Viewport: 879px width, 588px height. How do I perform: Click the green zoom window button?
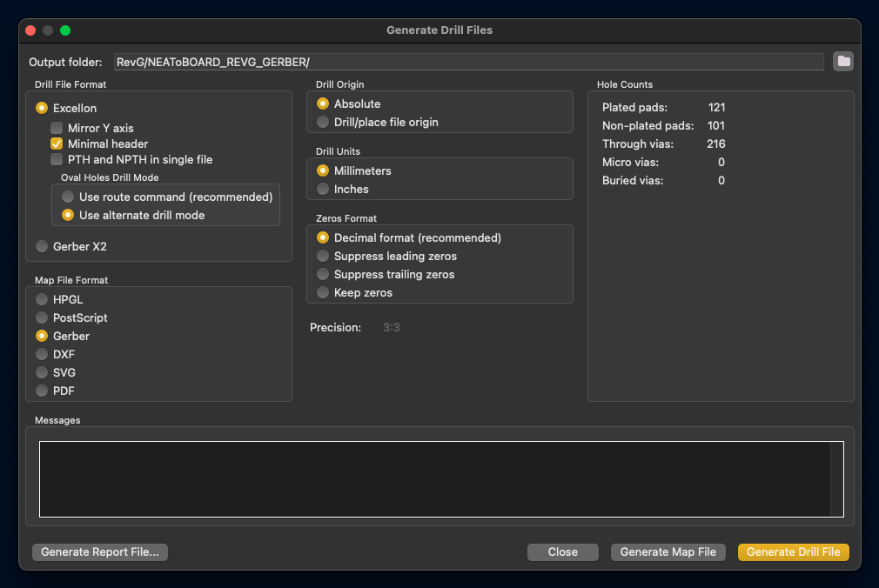(x=65, y=30)
